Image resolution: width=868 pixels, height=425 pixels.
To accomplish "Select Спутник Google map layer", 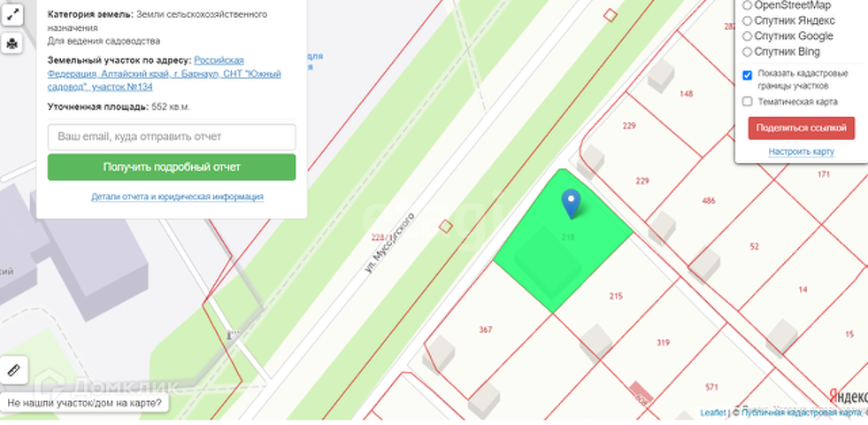I will (x=747, y=36).
